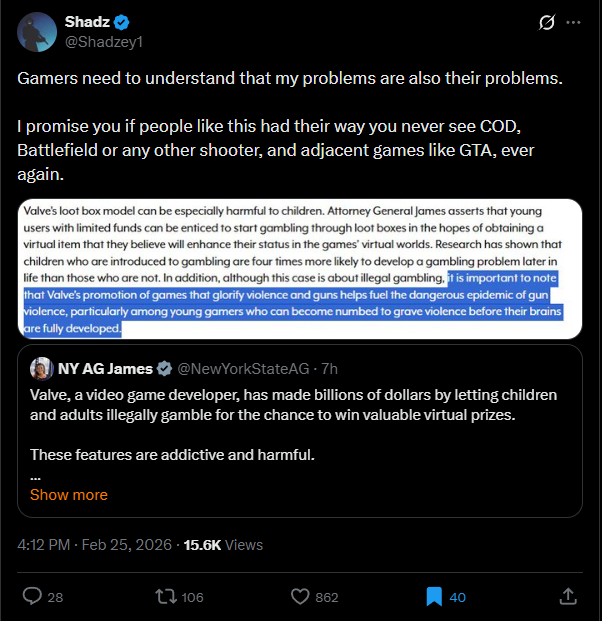Open the share icon at the bottom right
This screenshot has height=621, width=602.
(568, 597)
